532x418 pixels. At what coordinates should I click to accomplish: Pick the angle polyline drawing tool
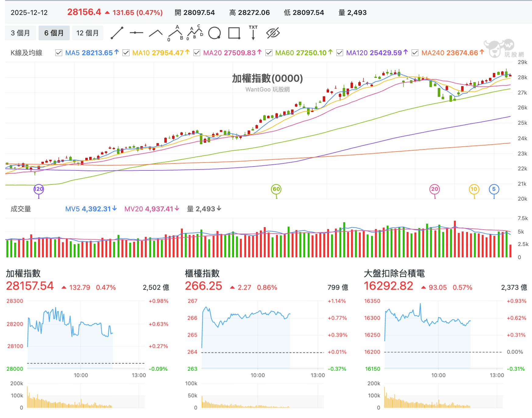pos(156,33)
